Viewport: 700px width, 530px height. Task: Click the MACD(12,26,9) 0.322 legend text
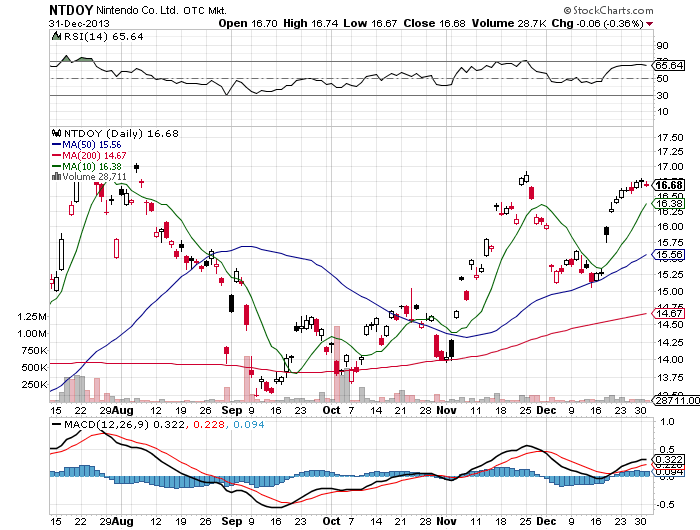124,424
